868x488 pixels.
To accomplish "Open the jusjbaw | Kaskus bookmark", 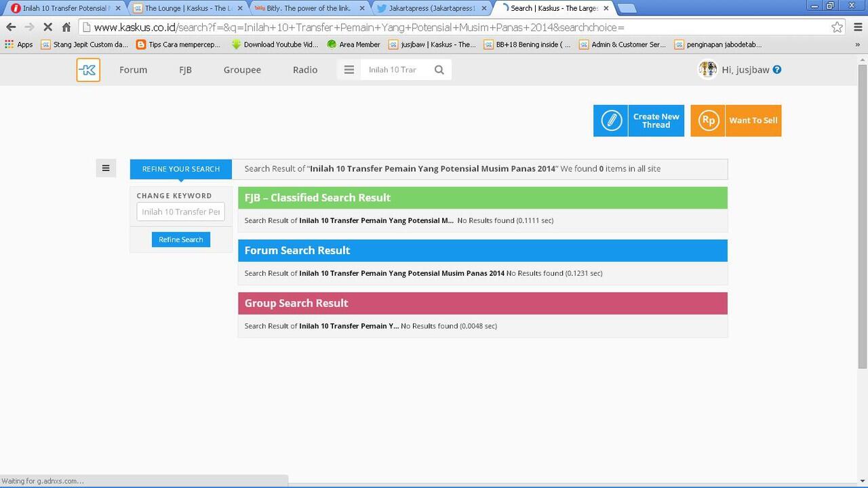I will coord(432,45).
